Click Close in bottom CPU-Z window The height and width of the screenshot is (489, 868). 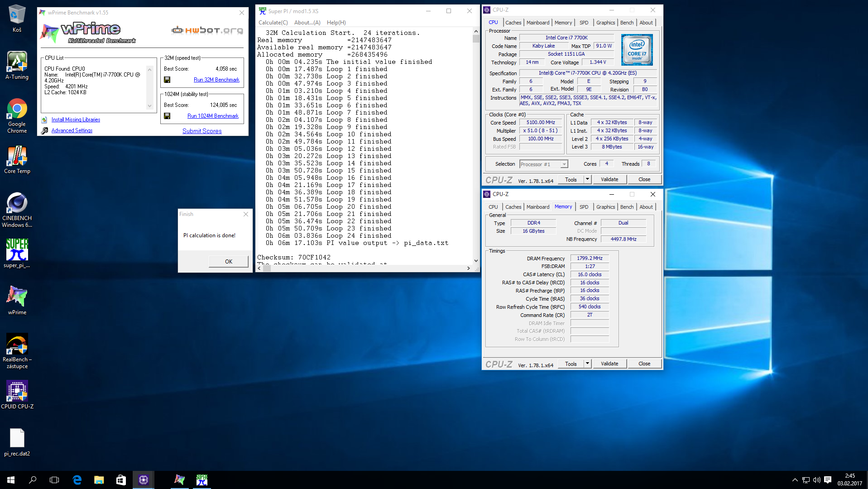point(644,364)
